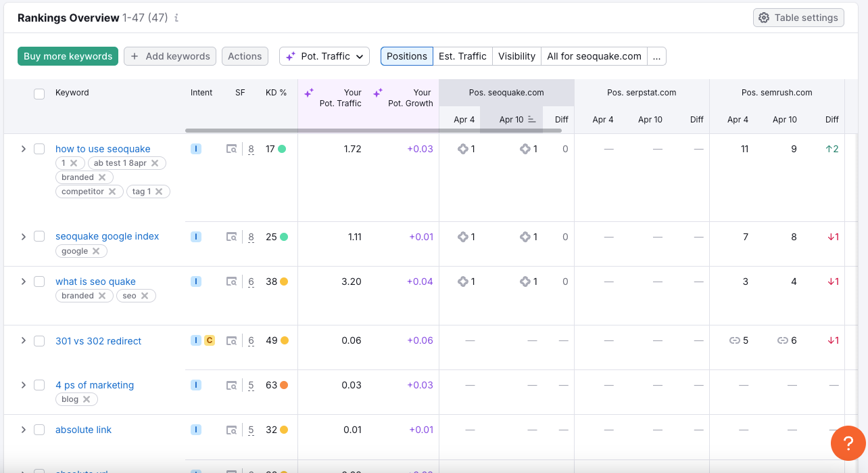Viewport: 868px width, 473px height.
Task: Open SERP features icon for how to use seoquake
Action: click(232, 150)
